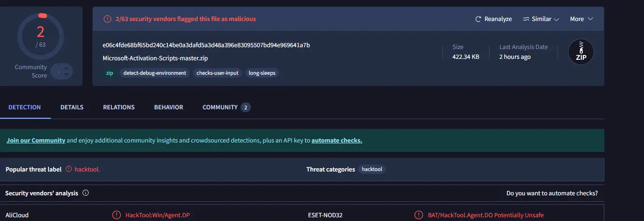Follow the Join our Community link
The image size is (644, 221).
pyautogui.click(x=36, y=140)
